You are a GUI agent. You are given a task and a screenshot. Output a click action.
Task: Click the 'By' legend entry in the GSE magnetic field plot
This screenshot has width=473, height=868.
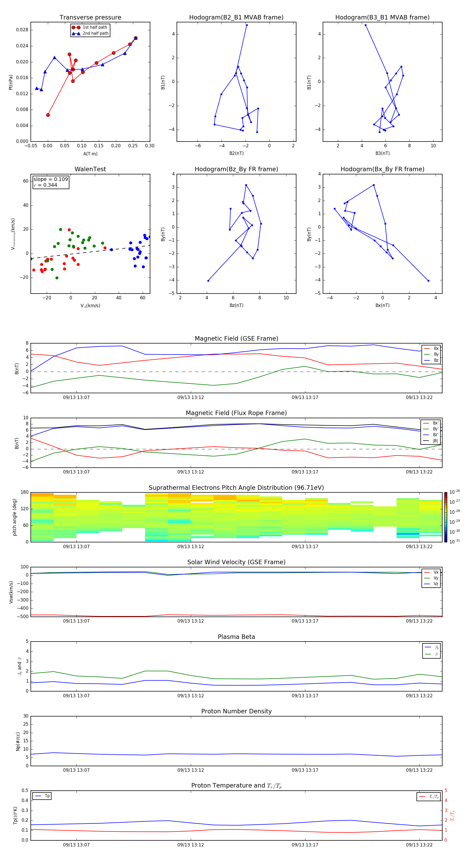pyautogui.click(x=431, y=354)
